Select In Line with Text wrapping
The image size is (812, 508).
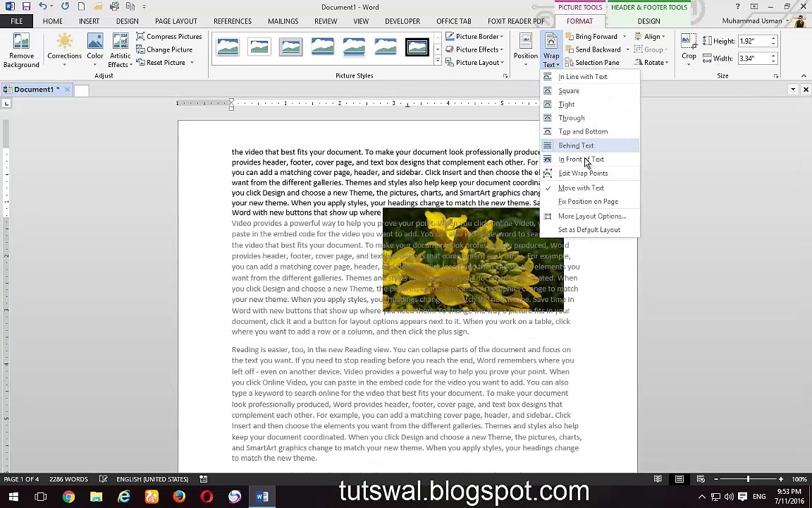tap(590, 77)
